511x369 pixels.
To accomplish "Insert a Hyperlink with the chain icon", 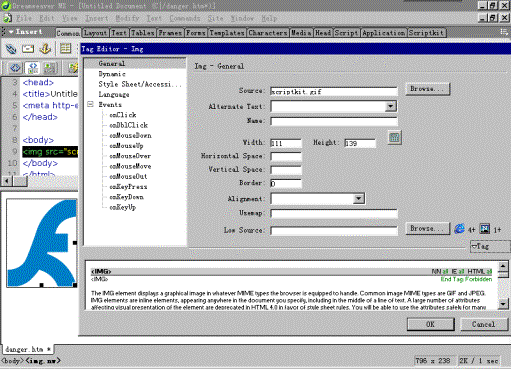I will [11, 49].
